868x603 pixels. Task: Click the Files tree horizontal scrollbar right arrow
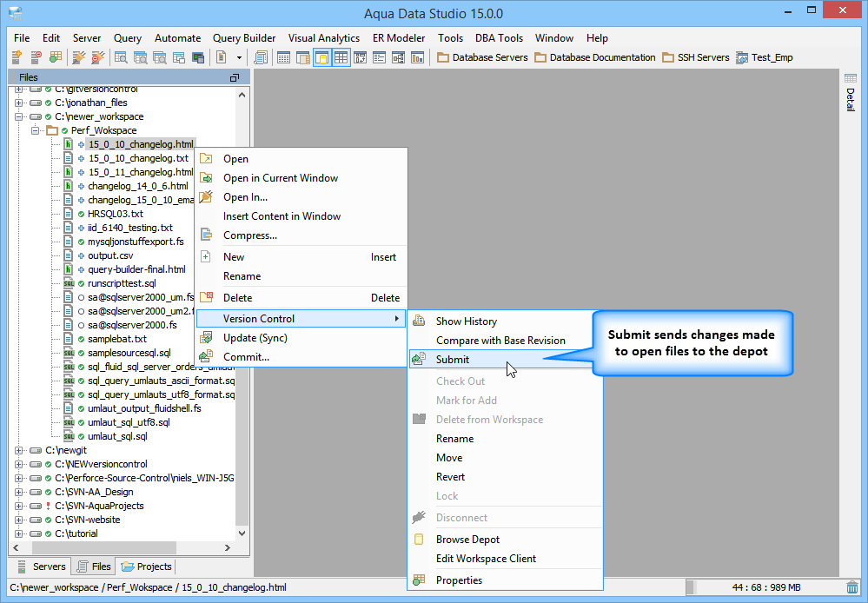coord(228,547)
